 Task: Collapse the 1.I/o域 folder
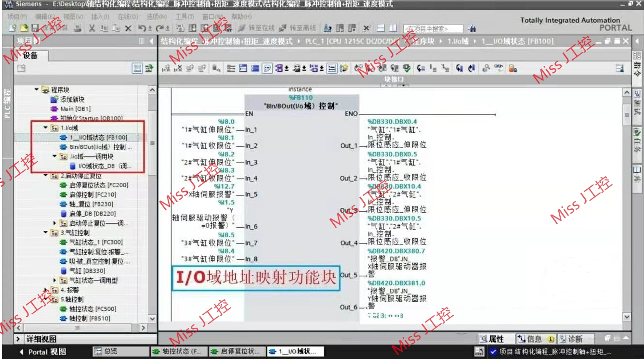click(x=46, y=128)
